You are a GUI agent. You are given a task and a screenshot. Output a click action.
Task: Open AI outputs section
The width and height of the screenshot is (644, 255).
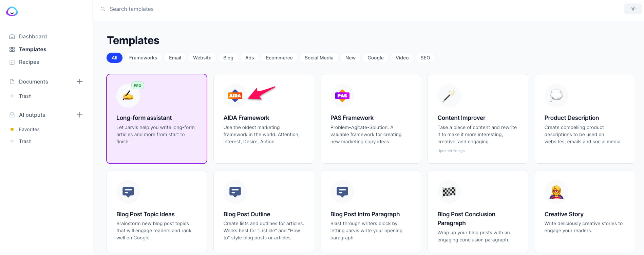(32, 115)
